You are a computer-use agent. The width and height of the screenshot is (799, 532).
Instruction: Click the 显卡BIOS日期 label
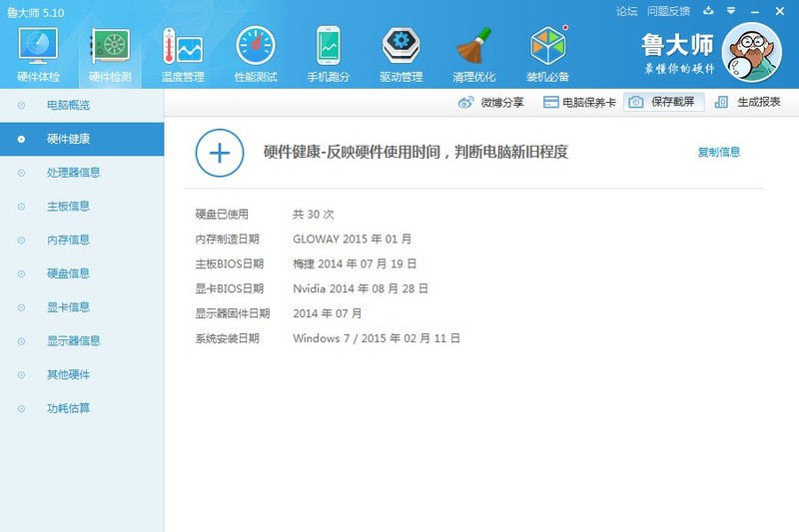coord(230,288)
